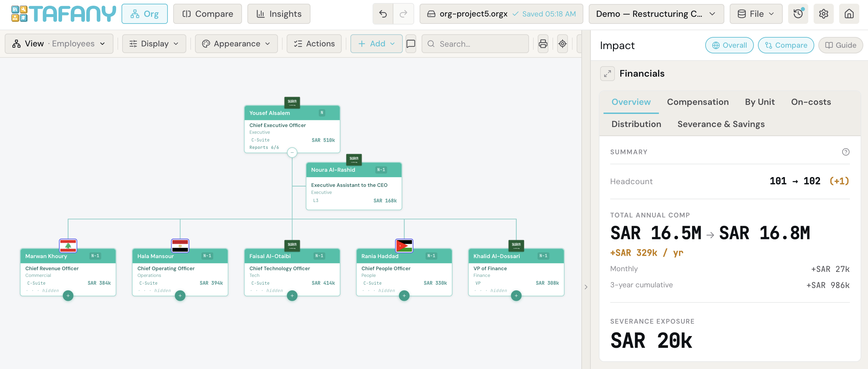This screenshot has height=369, width=868.
Task: Select the Distribution tab
Action: [636, 124]
